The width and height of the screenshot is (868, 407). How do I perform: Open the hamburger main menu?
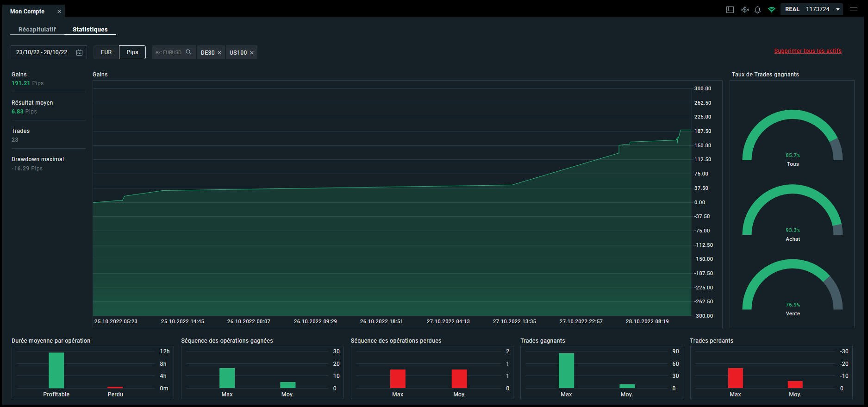point(854,9)
